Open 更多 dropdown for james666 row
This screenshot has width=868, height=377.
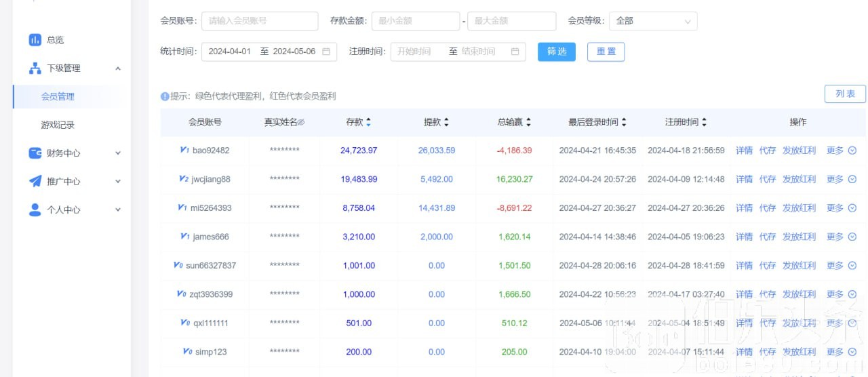(x=842, y=237)
